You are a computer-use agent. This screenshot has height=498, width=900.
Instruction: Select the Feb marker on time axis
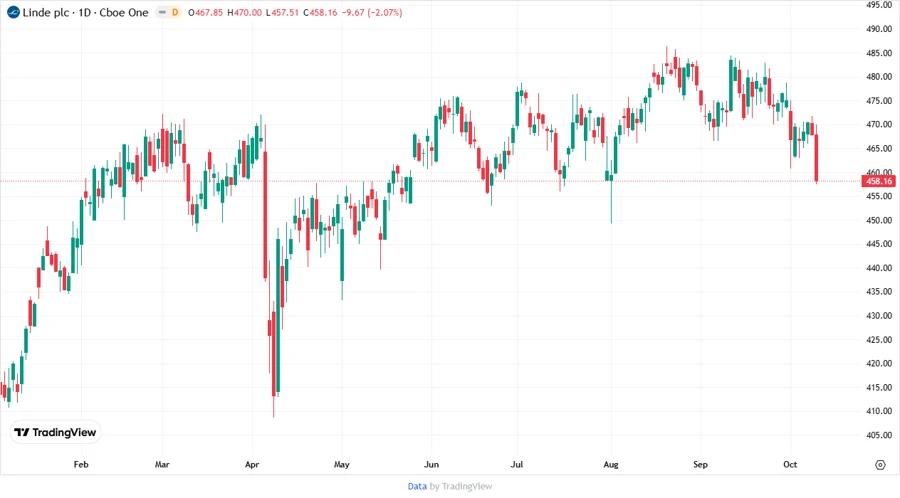click(x=81, y=464)
